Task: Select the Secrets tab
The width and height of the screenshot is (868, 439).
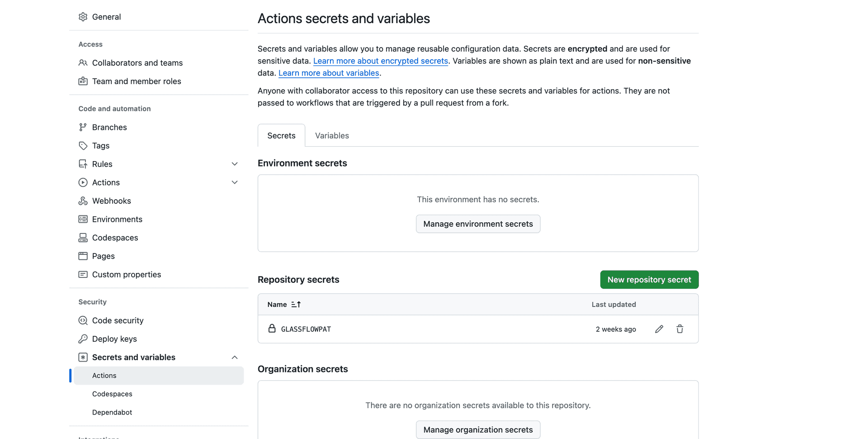Action: point(281,136)
